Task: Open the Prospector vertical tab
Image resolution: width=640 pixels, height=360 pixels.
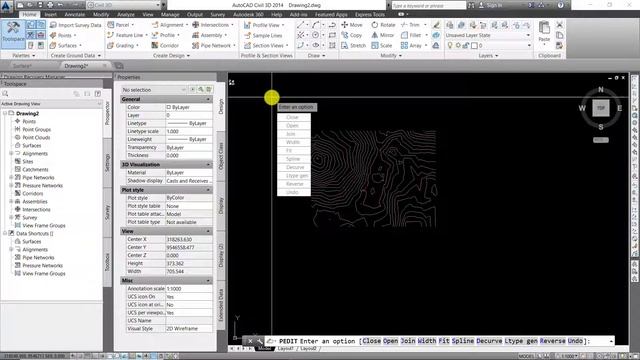Action: pos(107,113)
